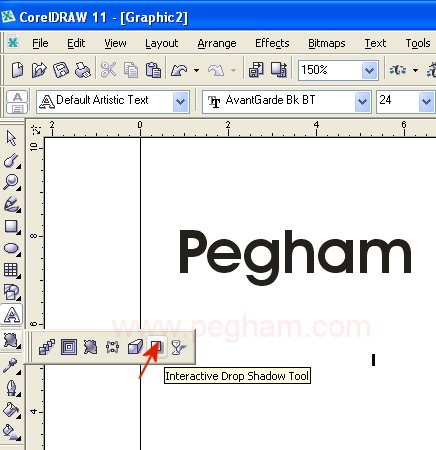Choose the Interactive Contour tool icon
Screen dimensions: 436x450
pos(69,347)
